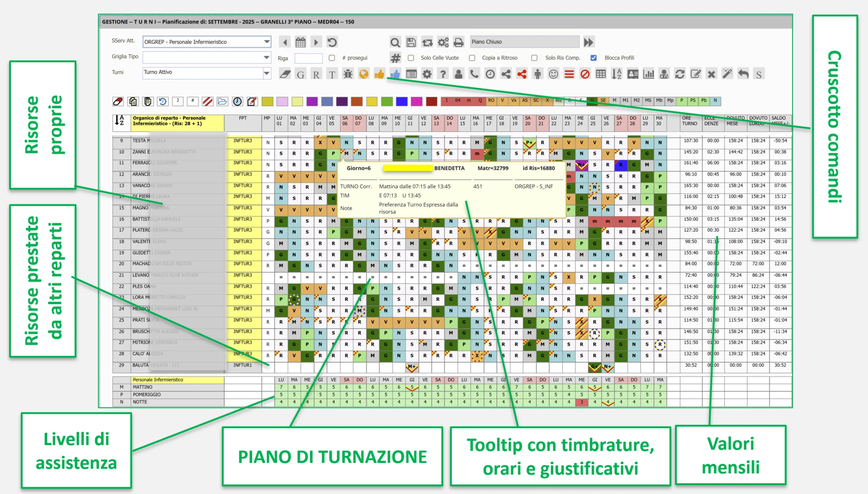Open the calendar month picker icon
868x494 pixels.
301,42
